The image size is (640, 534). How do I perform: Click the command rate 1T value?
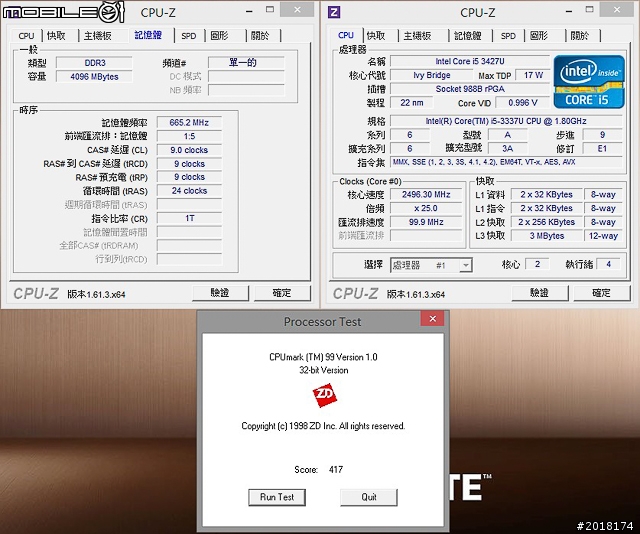coord(189,218)
